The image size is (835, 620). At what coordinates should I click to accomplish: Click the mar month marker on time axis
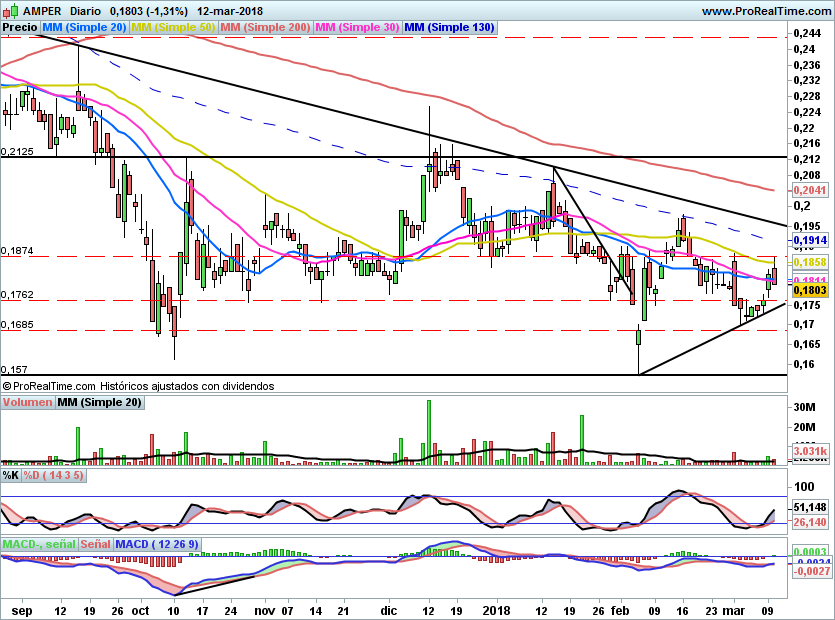point(733,610)
